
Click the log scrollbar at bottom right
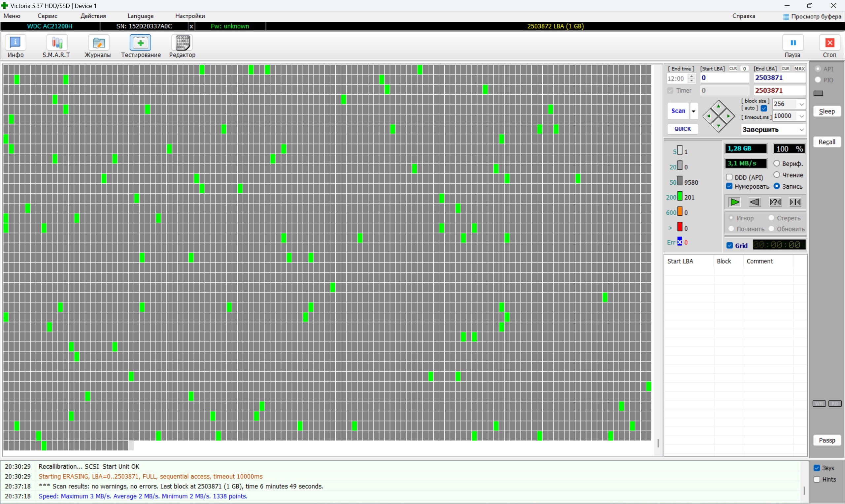[x=804, y=490]
